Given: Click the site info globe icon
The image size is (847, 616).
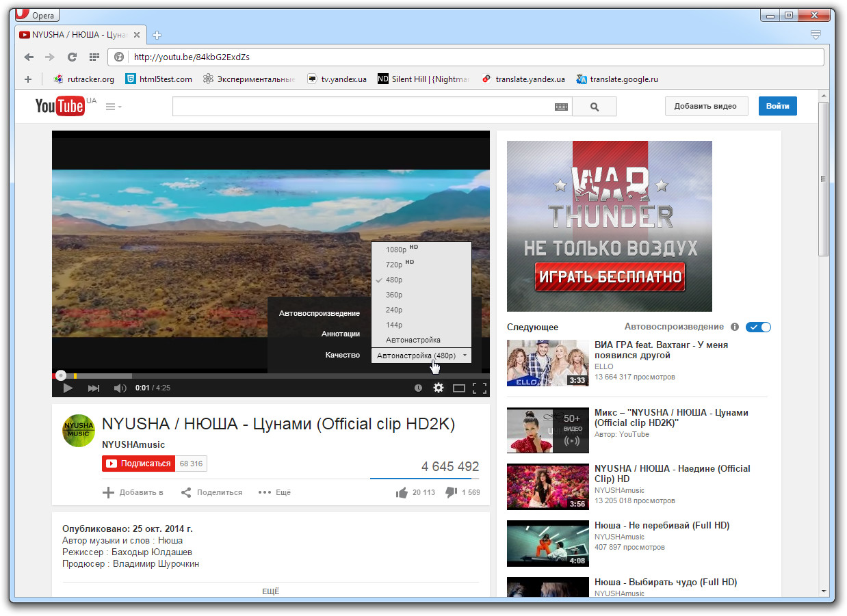Looking at the screenshot, I should coord(119,57).
